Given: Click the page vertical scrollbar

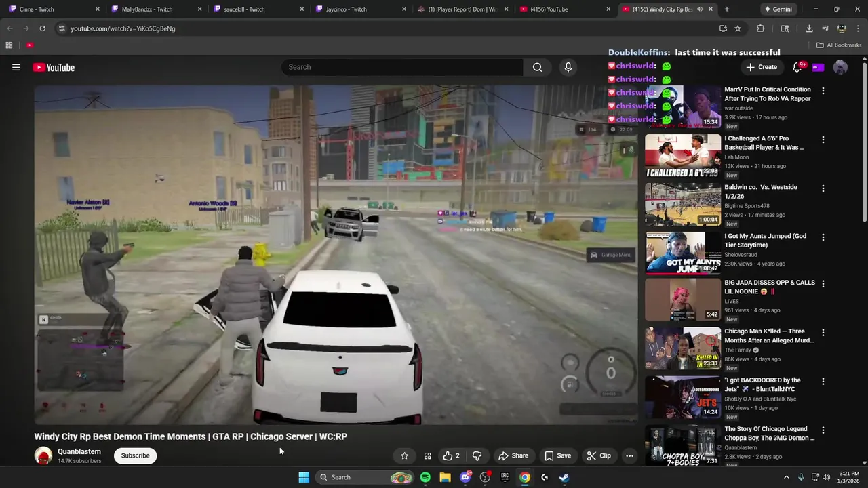Looking at the screenshot, I should click(864, 142).
